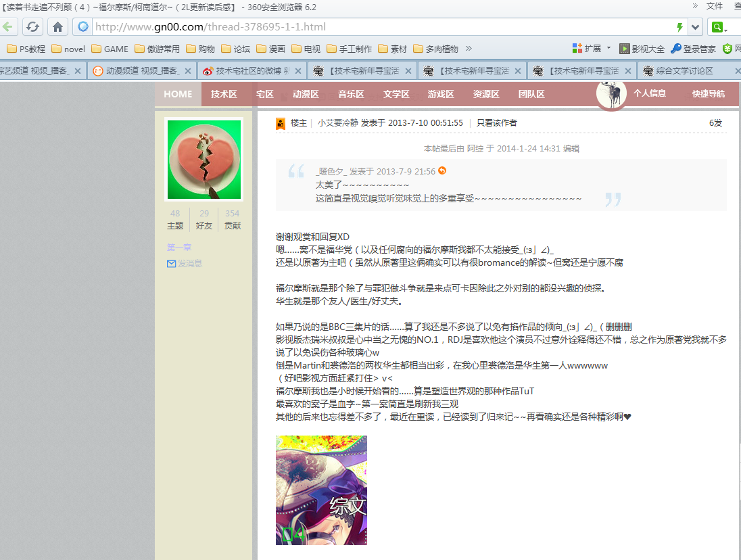Image resolution: width=741 pixels, height=560 pixels.
Task: Click the green search engine icon
Action: point(717,27)
